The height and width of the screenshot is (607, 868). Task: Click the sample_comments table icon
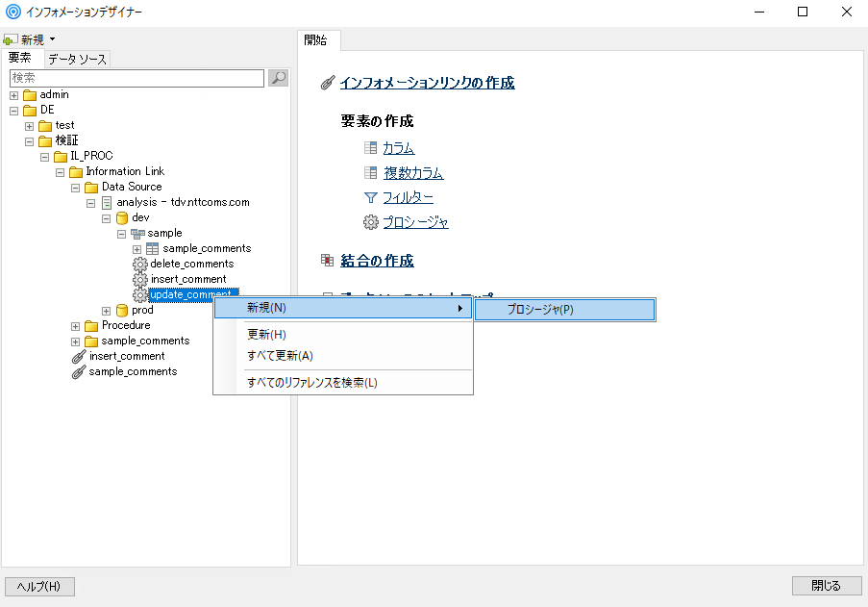[153, 249]
